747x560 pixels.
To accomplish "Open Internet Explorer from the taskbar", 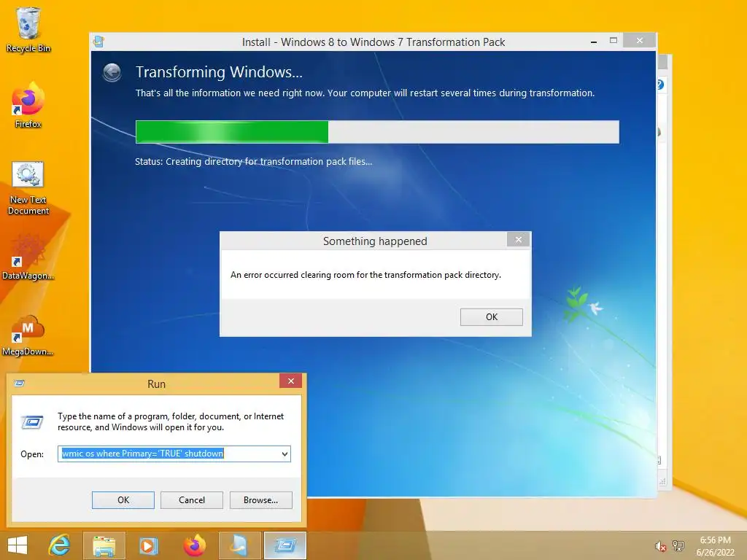I will [x=60, y=545].
